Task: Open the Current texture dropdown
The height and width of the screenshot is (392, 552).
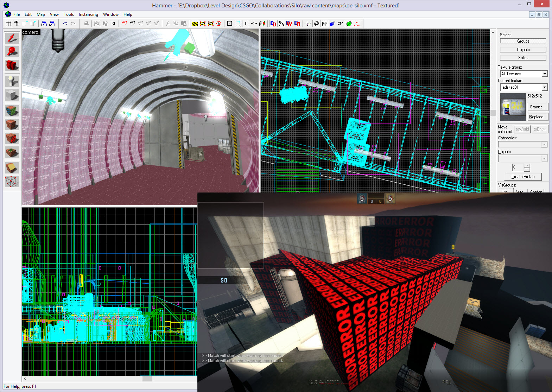Action: [544, 87]
